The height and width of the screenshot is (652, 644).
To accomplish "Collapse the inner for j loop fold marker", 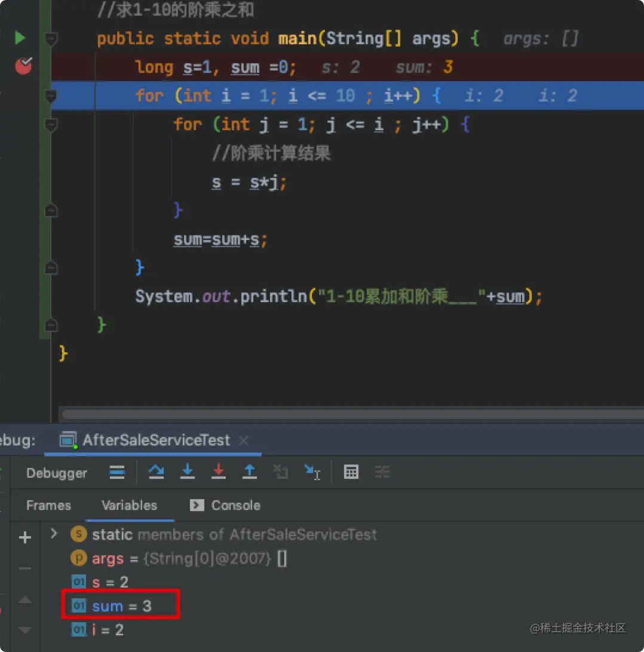I will pyautogui.click(x=51, y=125).
